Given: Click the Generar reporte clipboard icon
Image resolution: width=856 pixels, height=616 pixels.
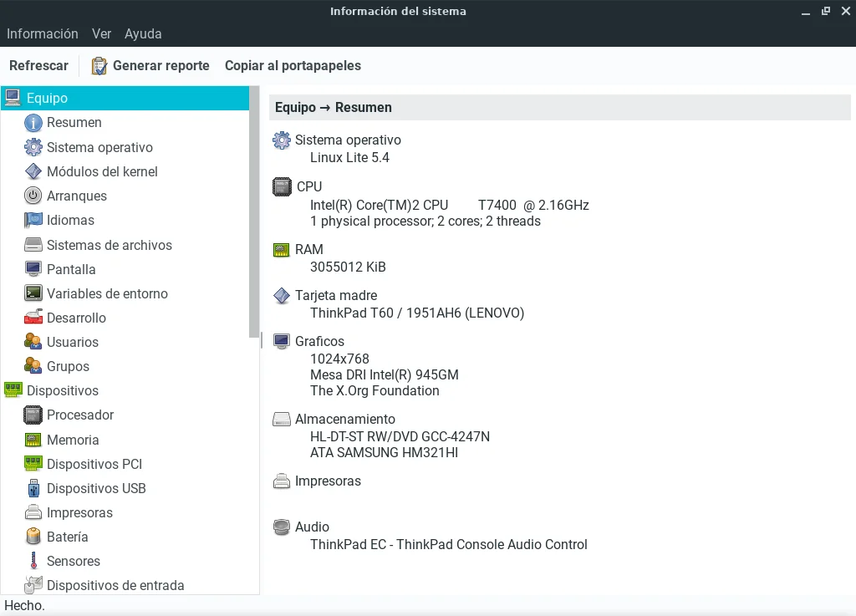Looking at the screenshot, I should point(99,66).
